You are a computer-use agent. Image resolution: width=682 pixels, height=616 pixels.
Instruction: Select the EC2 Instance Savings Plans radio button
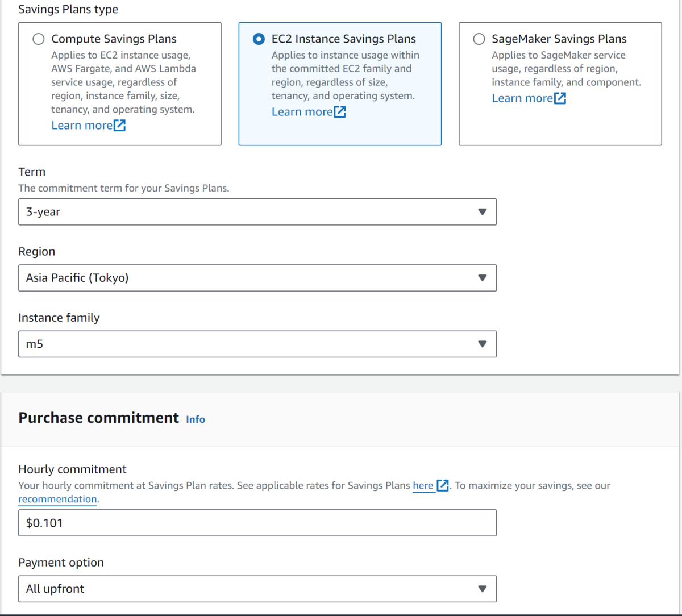[259, 39]
